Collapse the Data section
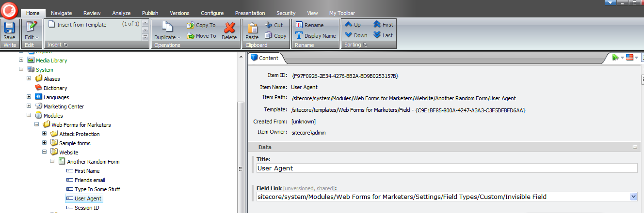The image size is (644, 213). 634,147
